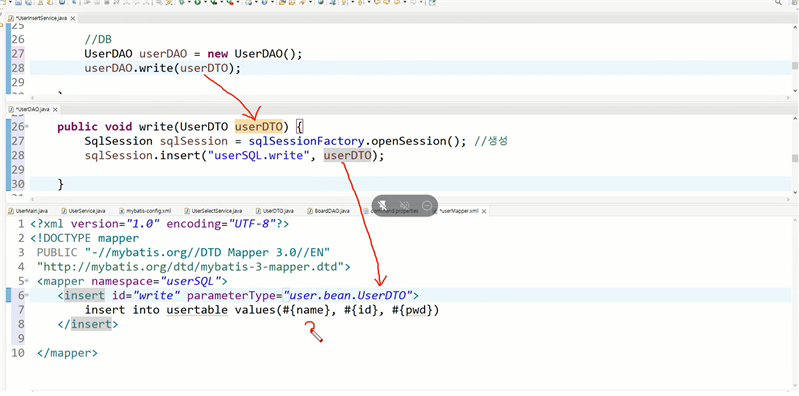Click the //생성 comment in UserDAO
Image resolution: width=799 pixels, height=396 pixels.
click(x=490, y=141)
